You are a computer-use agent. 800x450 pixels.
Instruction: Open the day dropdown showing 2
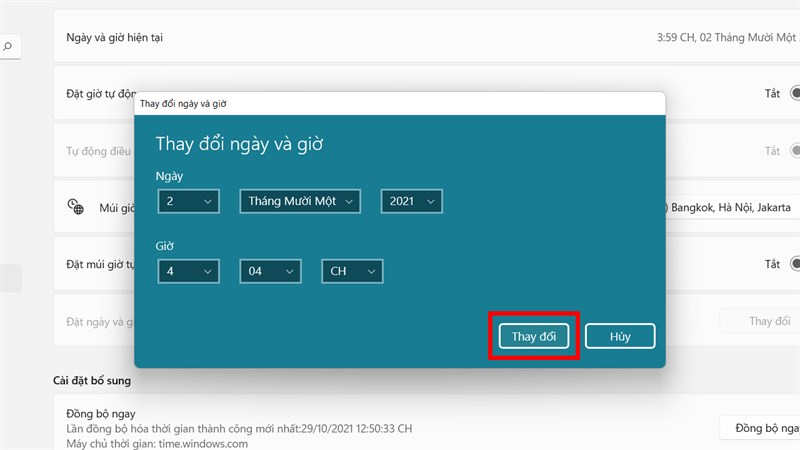pyautogui.click(x=188, y=201)
